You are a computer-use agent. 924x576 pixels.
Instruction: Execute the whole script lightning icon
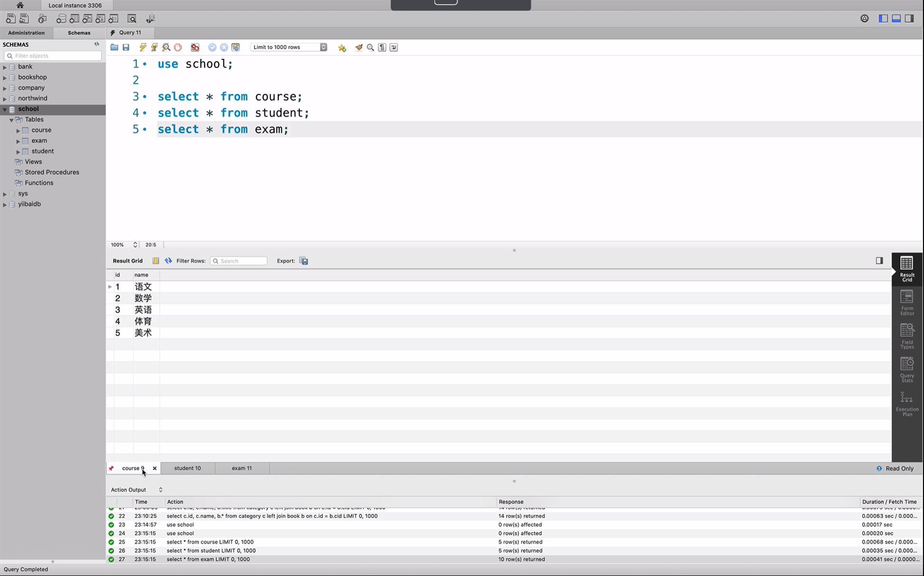point(143,47)
